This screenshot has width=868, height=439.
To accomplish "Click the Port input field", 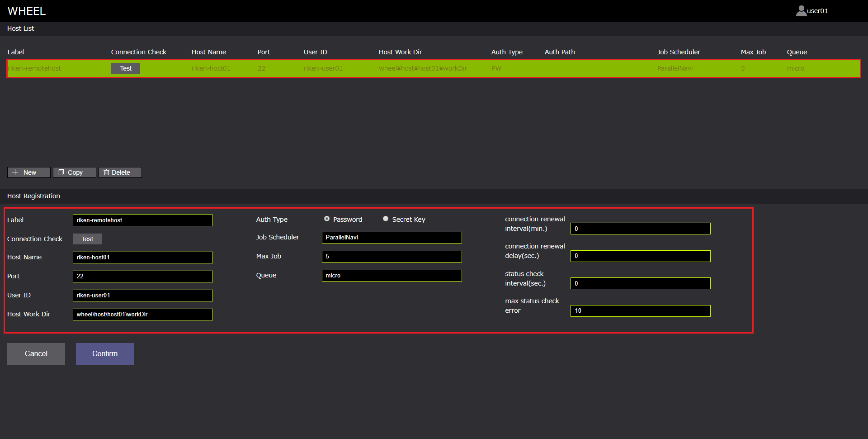I will point(142,277).
